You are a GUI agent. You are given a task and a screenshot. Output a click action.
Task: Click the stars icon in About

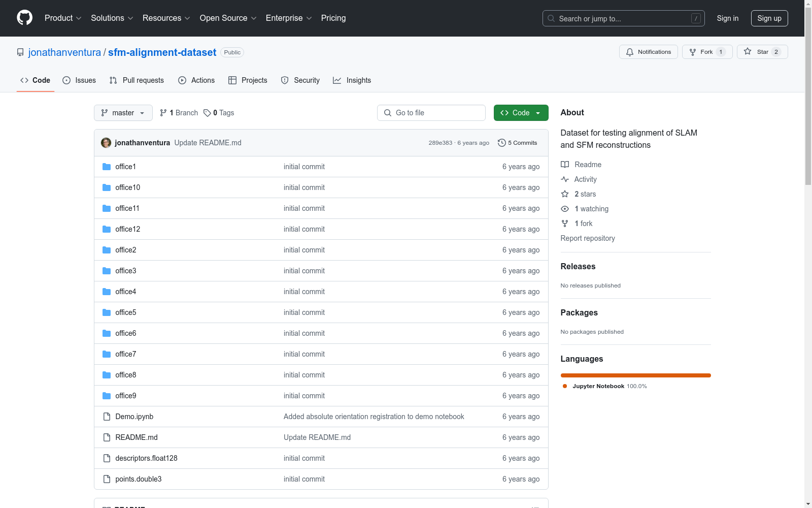tap(565, 194)
